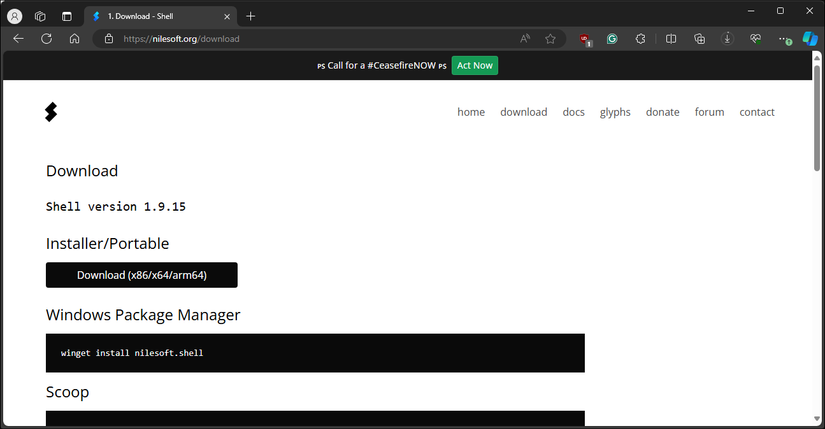Open browser essentials heart icon
This screenshot has width=825, height=429.
coord(756,38)
